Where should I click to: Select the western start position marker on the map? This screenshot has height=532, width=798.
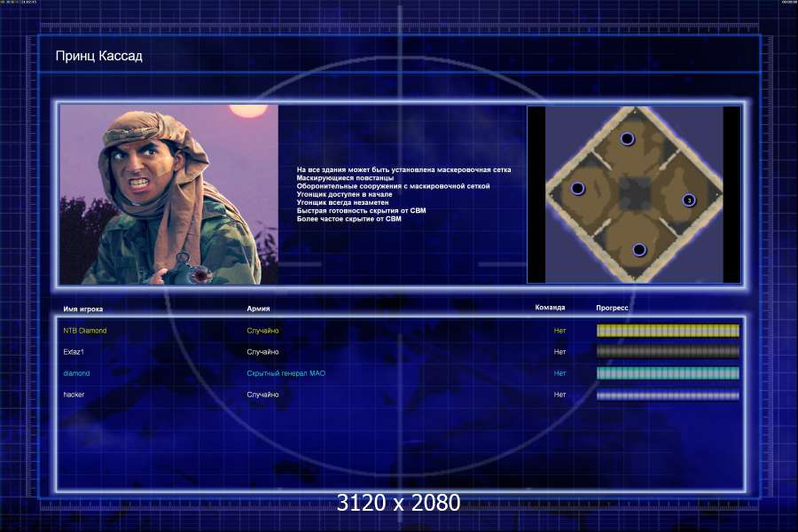577,188
